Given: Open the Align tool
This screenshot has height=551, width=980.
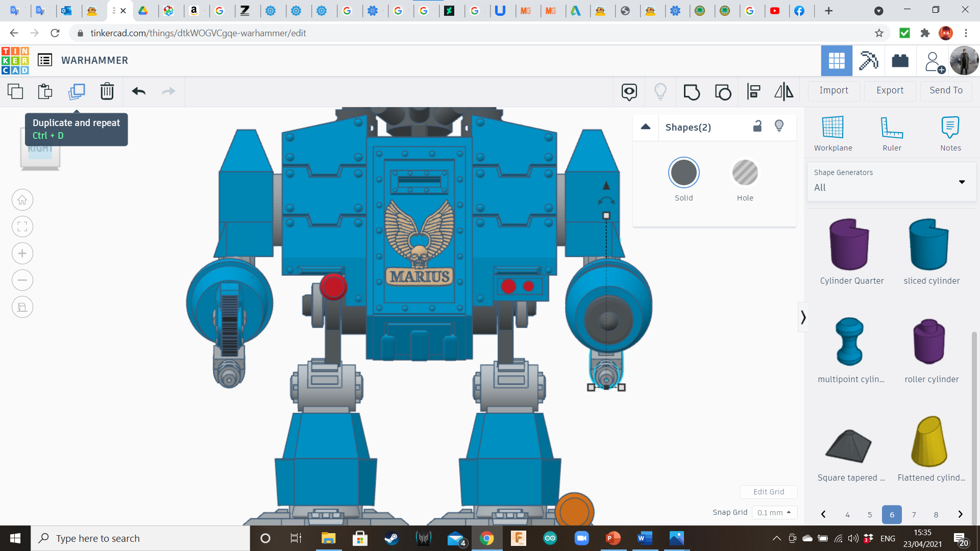Looking at the screenshot, I should point(753,92).
